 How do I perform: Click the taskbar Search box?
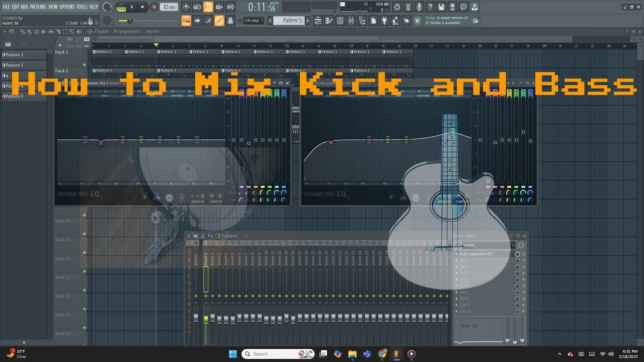[x=279, y=354]
